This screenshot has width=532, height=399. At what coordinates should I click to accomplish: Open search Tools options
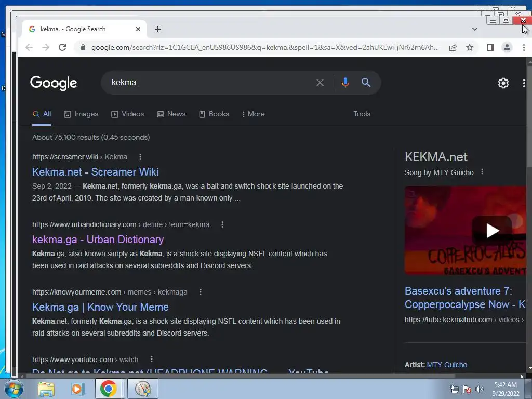pos(362,114)
